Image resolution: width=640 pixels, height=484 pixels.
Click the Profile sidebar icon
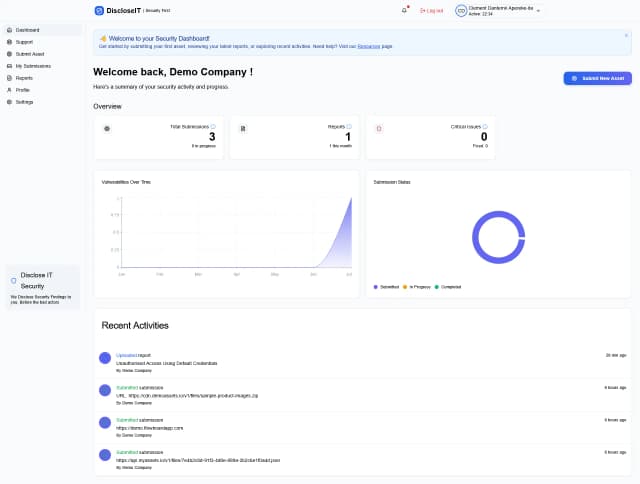10,89
